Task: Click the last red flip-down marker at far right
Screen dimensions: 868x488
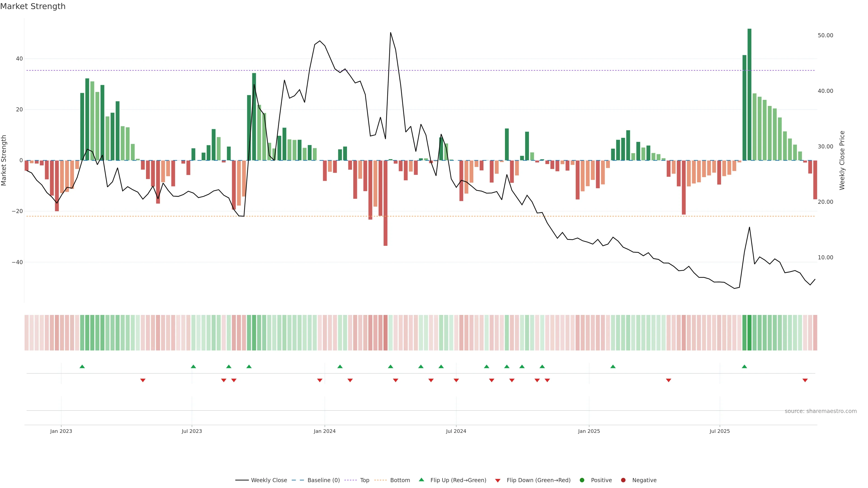Action: [x=805, y=380]
